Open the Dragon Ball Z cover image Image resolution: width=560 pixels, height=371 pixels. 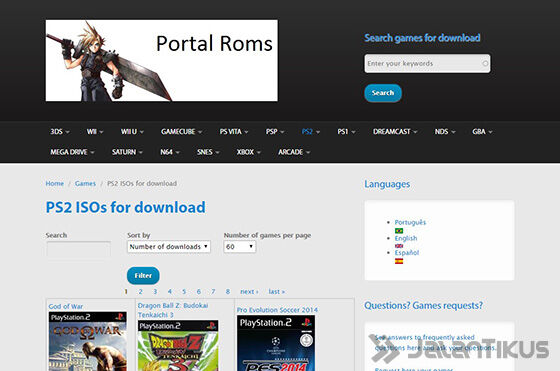[178, 346]
